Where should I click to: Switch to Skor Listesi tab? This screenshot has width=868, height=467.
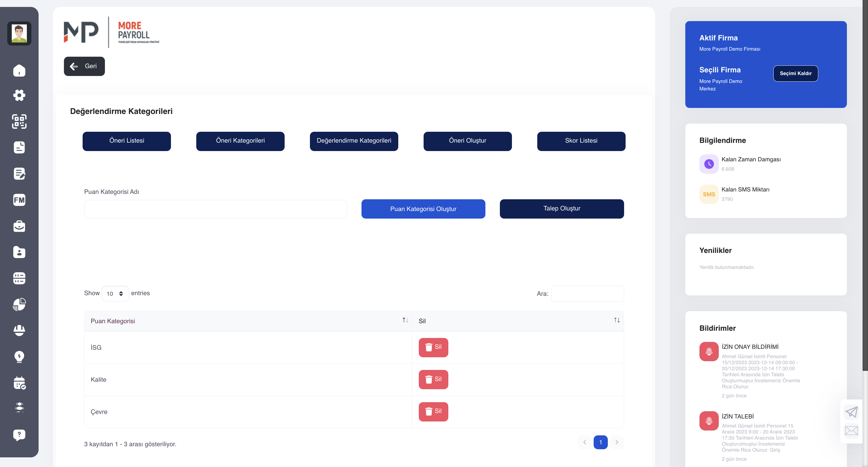pyautogui.click(x=581, y=141)
